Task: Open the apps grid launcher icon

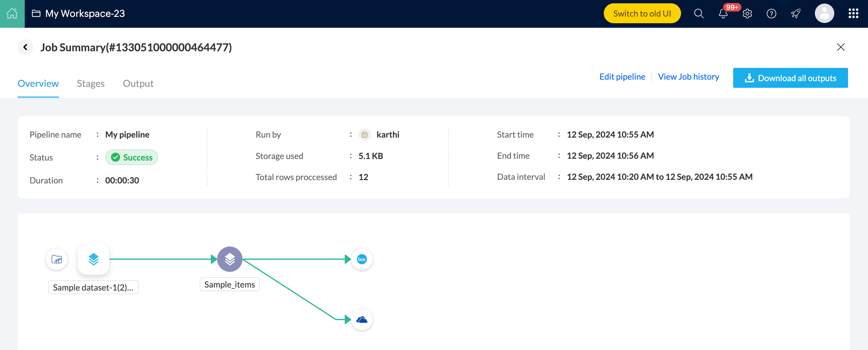Action: pos(853,14)
